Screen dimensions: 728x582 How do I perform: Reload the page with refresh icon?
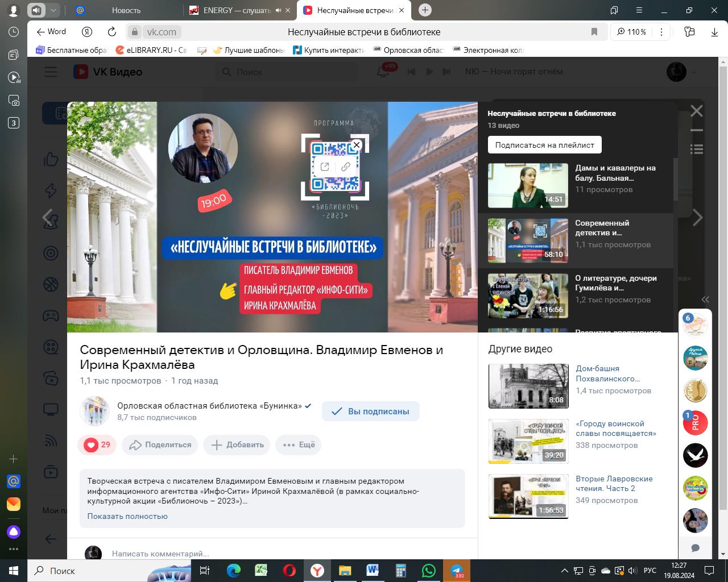(112, 32)
